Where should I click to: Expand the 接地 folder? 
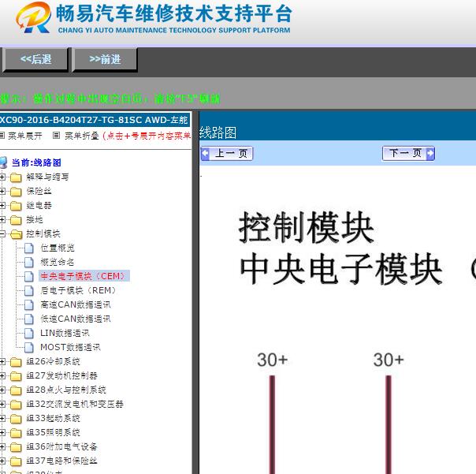tap(2, 219)
